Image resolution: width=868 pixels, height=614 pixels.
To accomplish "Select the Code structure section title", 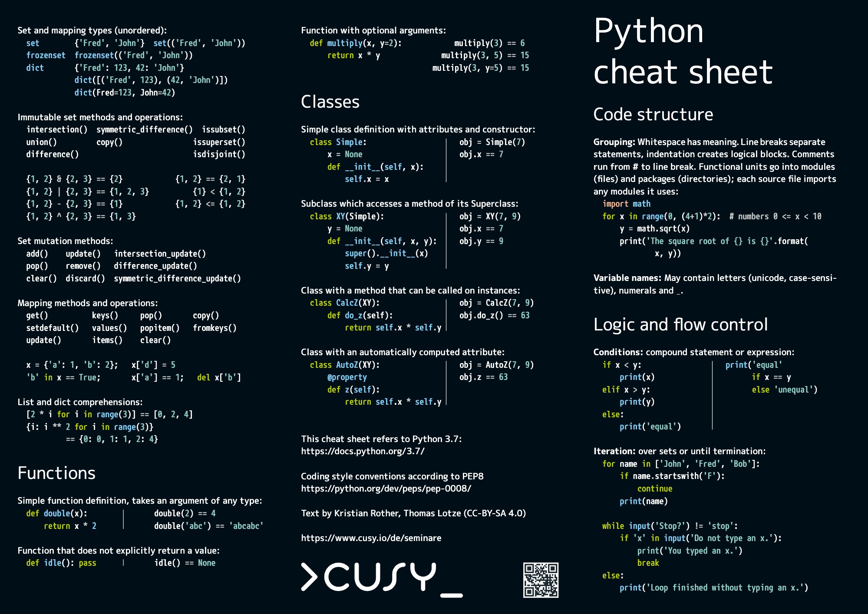I will [653, 114].
